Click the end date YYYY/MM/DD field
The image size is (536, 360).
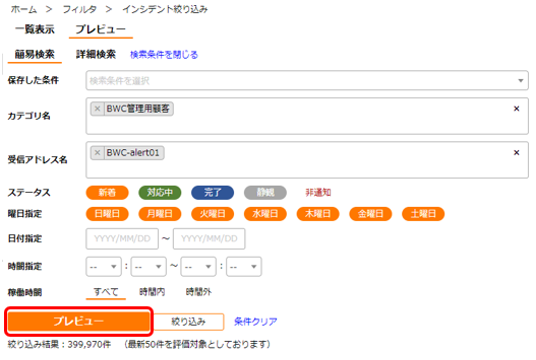(x=209, y=239)
